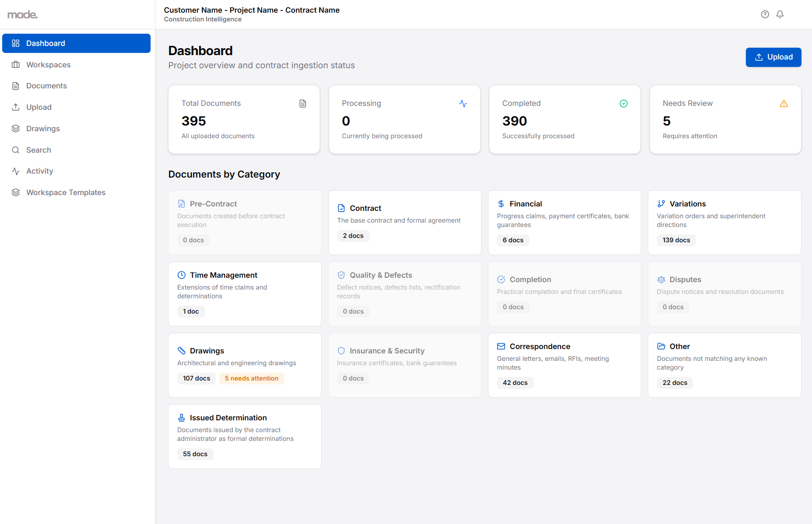Screen dimensions: 812x524
Task: Select Dashboard in the sidebar navigation
Action: coord(46,43)
